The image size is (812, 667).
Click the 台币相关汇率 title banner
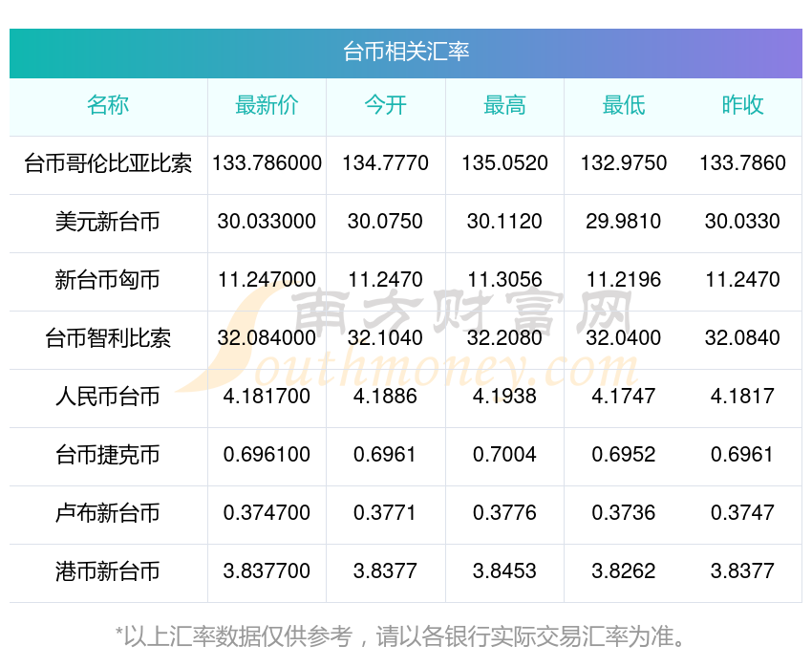coord(406,53)
